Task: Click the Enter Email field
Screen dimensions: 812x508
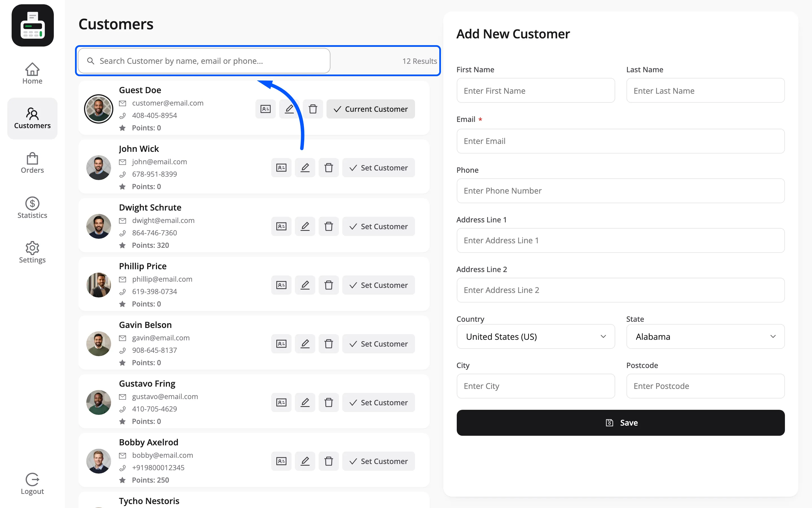Action: click(620, 141)
